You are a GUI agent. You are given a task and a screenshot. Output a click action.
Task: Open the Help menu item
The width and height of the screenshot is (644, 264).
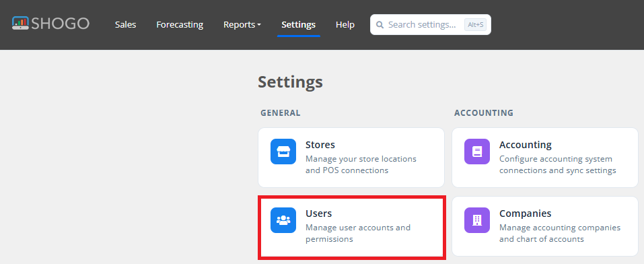[x=345, y=25]
